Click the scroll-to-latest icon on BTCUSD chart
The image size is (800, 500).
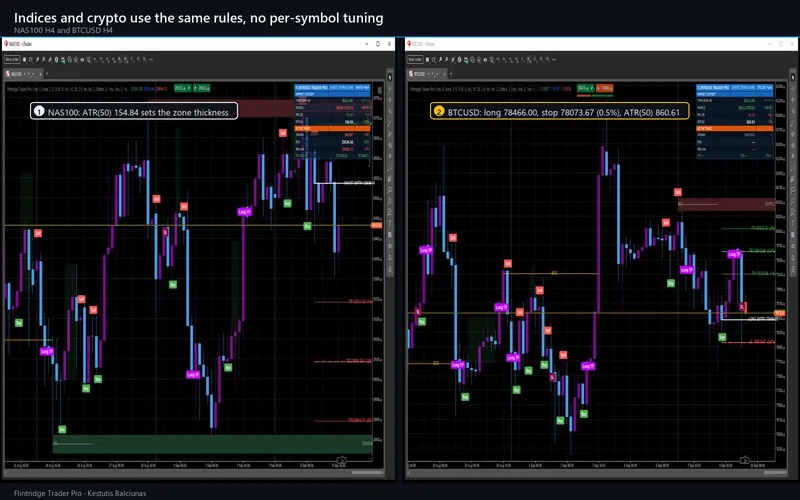(x=744, y=460)
